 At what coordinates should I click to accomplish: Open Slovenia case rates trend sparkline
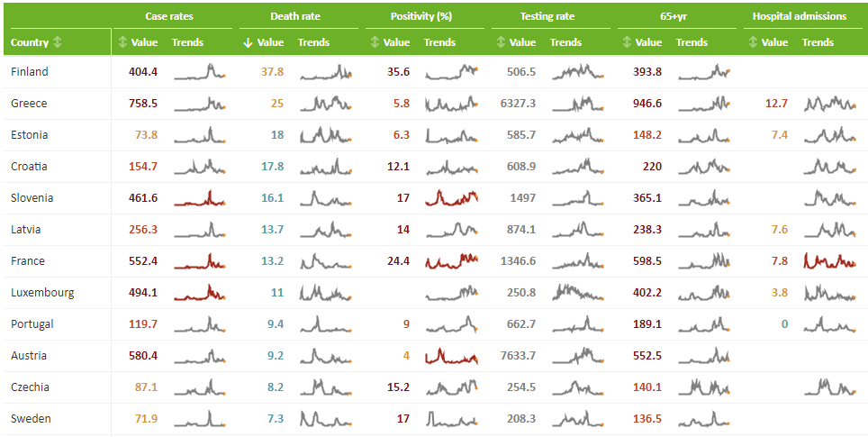pyautogui.click(x=199, y=198)
